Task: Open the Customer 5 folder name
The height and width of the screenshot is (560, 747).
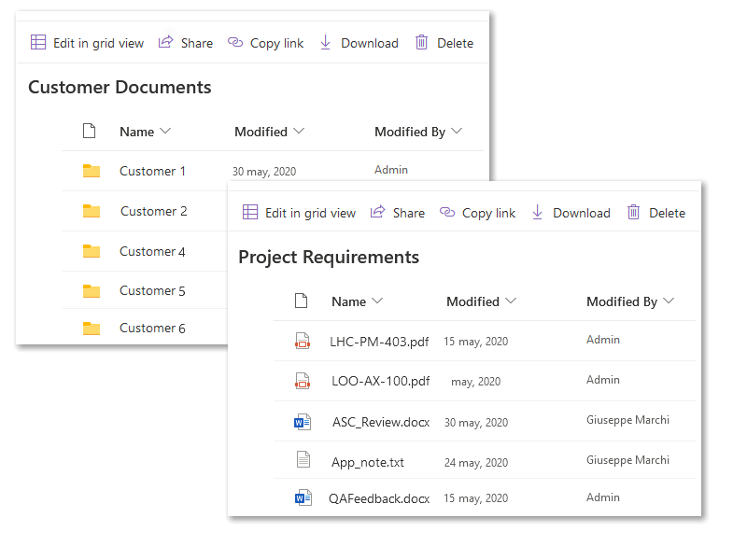Action: (152, 290)
